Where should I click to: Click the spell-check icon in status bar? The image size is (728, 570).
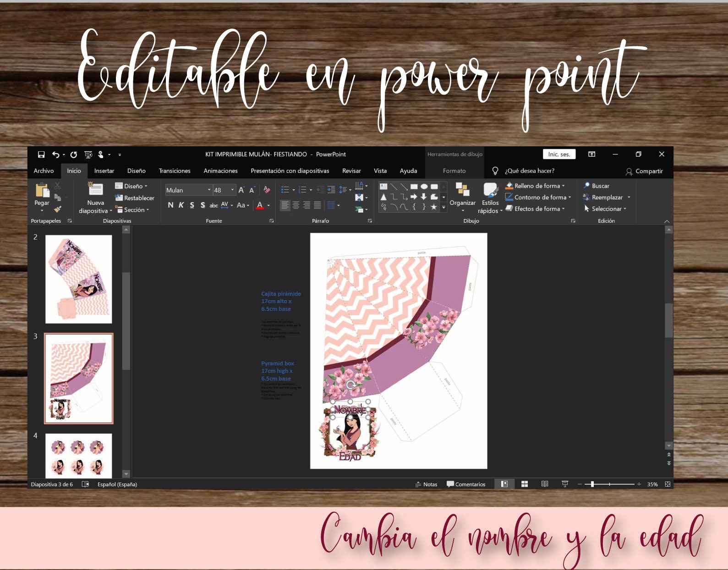coord(85,484)
